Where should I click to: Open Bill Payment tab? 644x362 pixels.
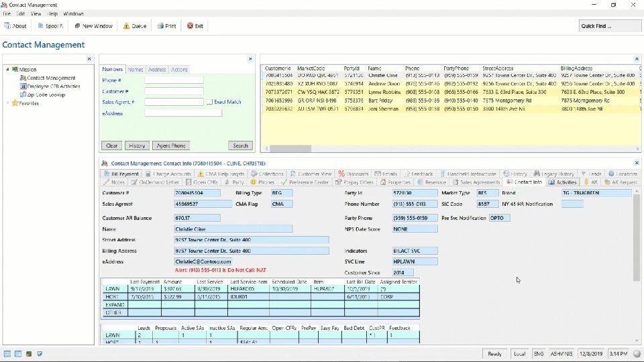click(x=121, y=174)
